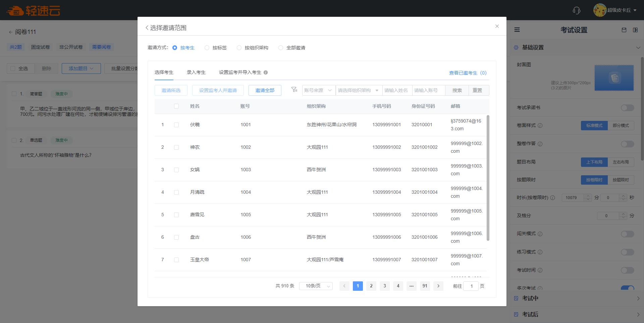Select 标准模式 paper style
This screenshot has width=644, height=323.
click(x=594, y=126)
